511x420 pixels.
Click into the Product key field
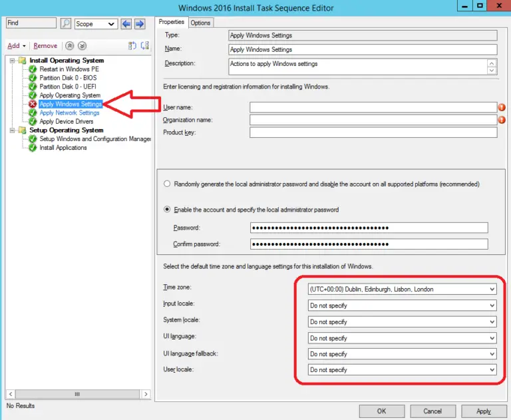(373, 132)
